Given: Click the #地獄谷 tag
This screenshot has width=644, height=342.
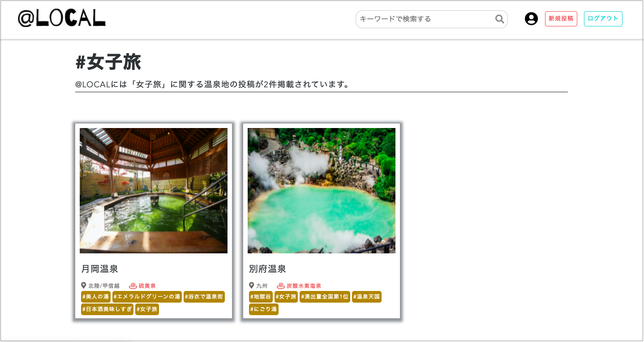Looking at the screenshot, I should tap(261, 297).
